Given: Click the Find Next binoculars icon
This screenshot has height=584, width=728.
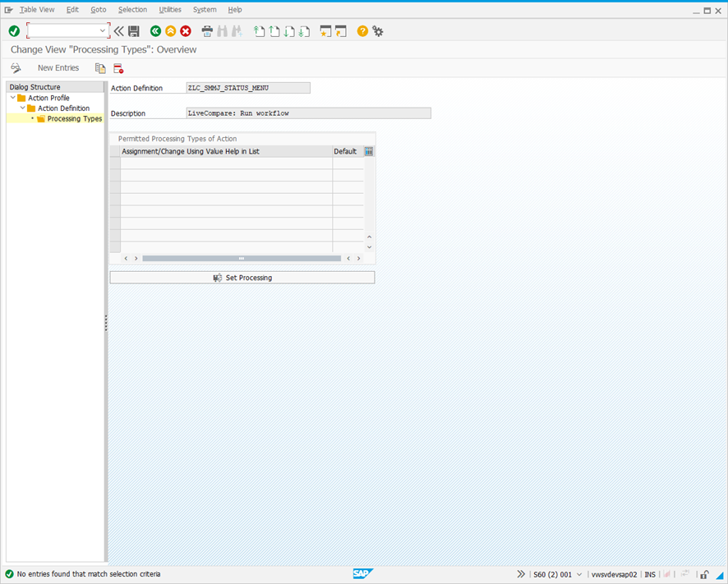Looking at the screenshot, I should [x=237, y=31].
